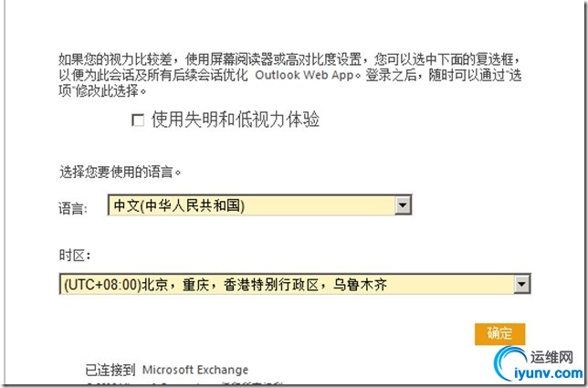Image resolution: width=588 pixels, height=388 pixels.
Task: Click the accessibility paragraph starting 如果您的视力比较差
Action: pos(289,75)
